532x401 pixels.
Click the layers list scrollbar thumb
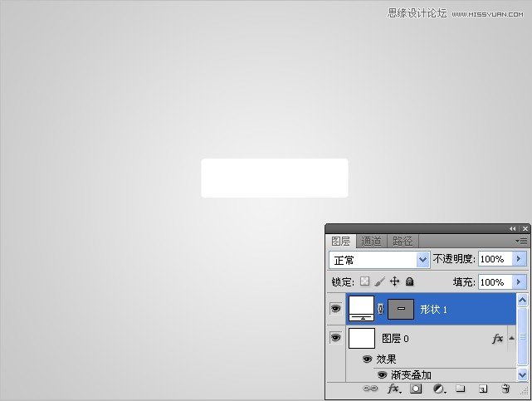[x=522, y=336]
